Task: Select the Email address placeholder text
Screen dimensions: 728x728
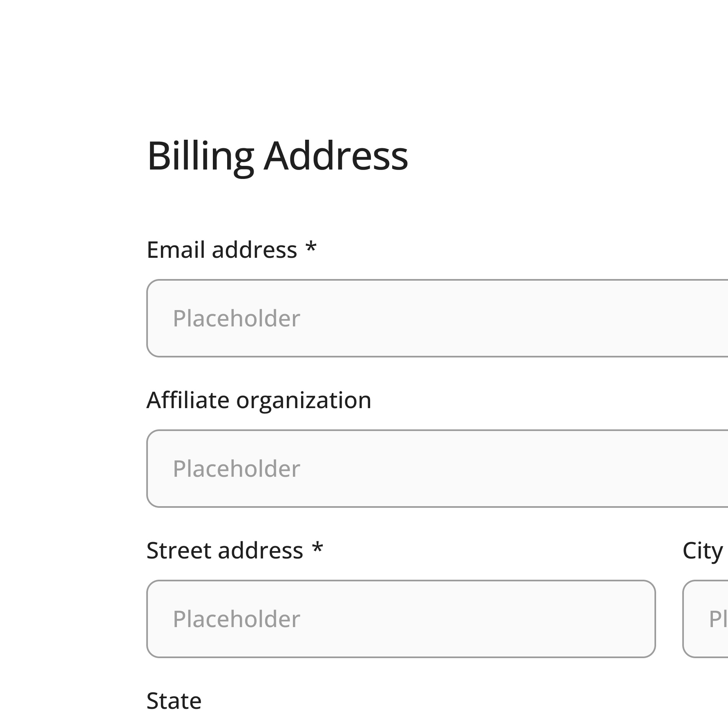Action: (x=237, y=319)
